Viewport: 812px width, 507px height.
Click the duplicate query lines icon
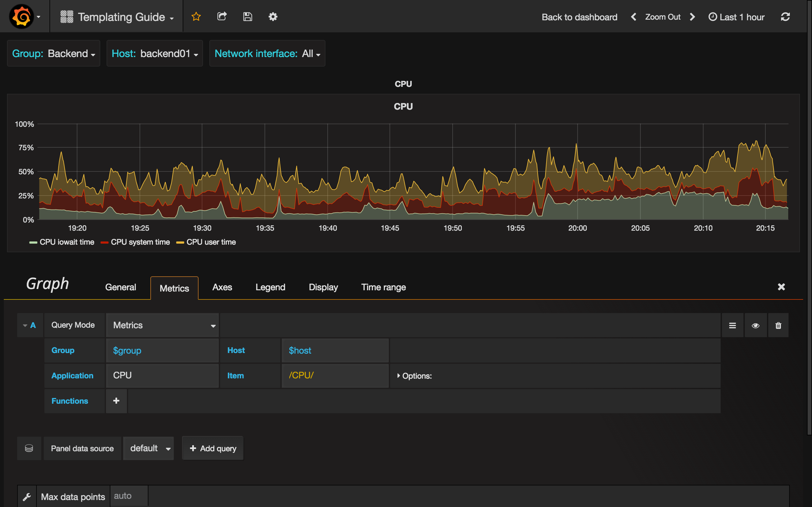[x=732, y=325]
